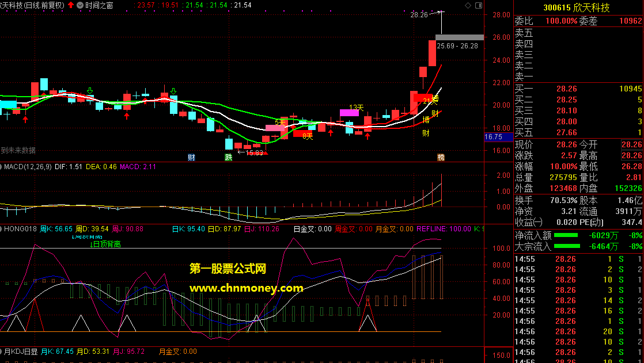The height and width of the screenshot is (363, 644).
Task: Click the gray gap bar at 26.00
Action: [459, 37]
